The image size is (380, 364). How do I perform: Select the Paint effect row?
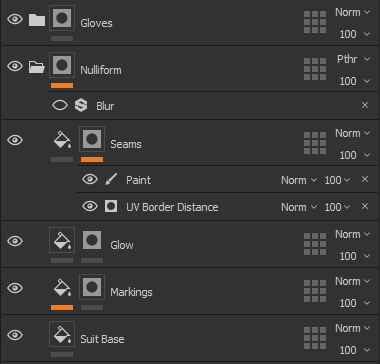tap(227, 179)
